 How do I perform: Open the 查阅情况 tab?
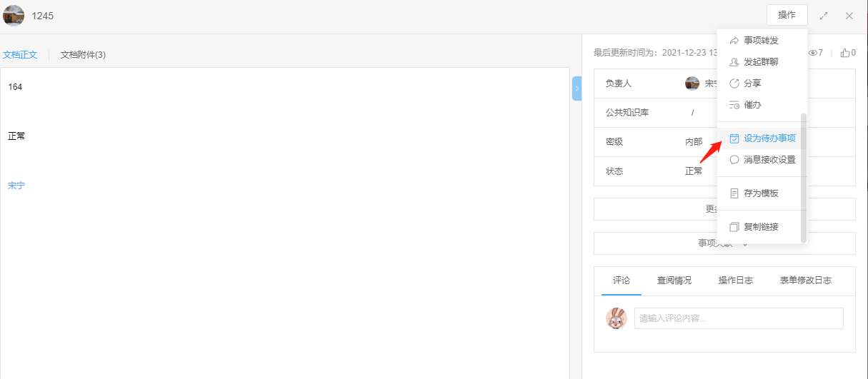tap(674, 281)
